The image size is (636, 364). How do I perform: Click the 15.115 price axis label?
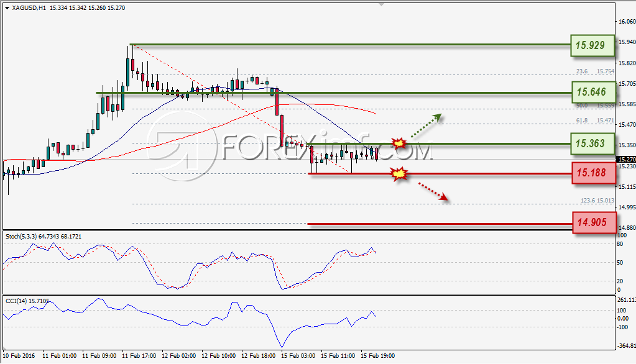tap(627, 187)
